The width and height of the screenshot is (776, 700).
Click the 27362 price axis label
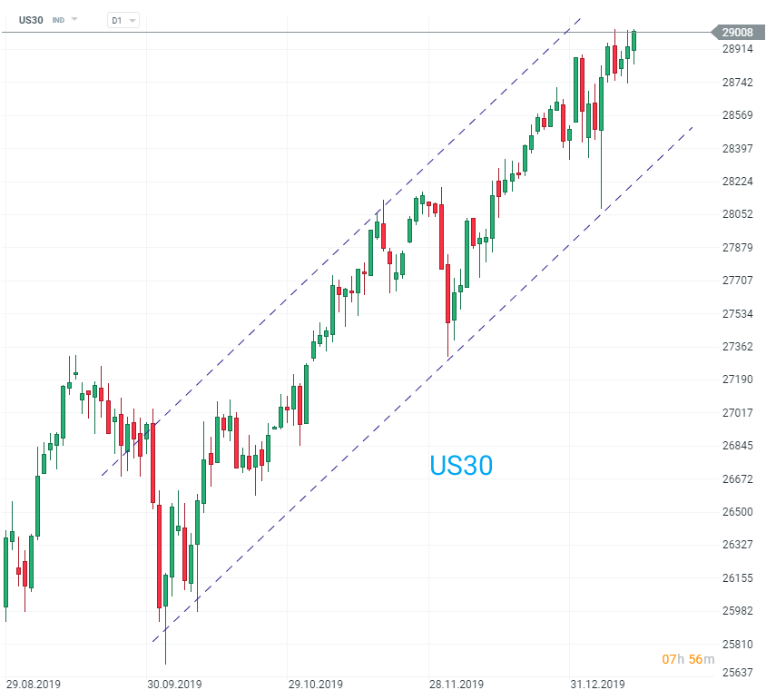coord(737,347)
